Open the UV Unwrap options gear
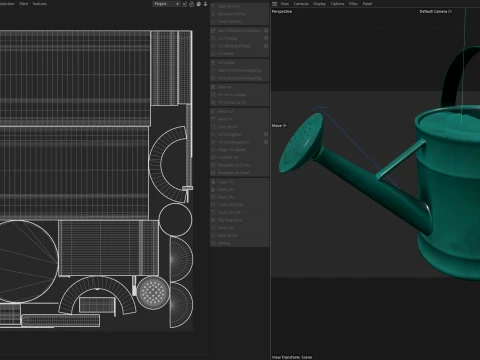480x360 pixels. click(x=266, y=38)
